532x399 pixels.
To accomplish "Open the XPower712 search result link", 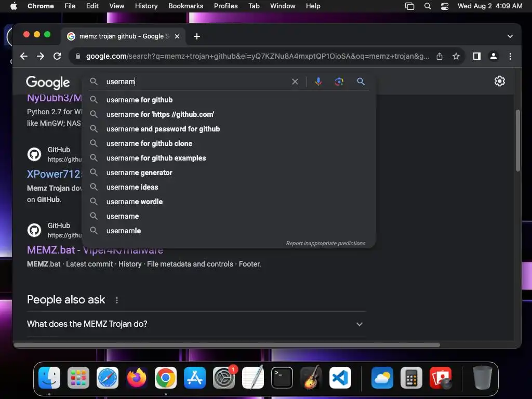I will pyautogui.click(x=54, y=174).
